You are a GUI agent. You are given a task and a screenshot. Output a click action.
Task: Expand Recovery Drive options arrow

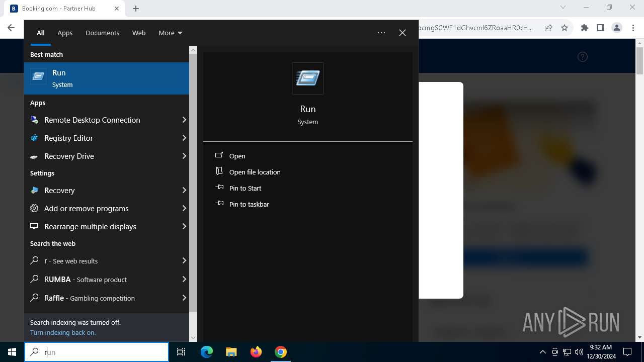(x=184, y=156)
